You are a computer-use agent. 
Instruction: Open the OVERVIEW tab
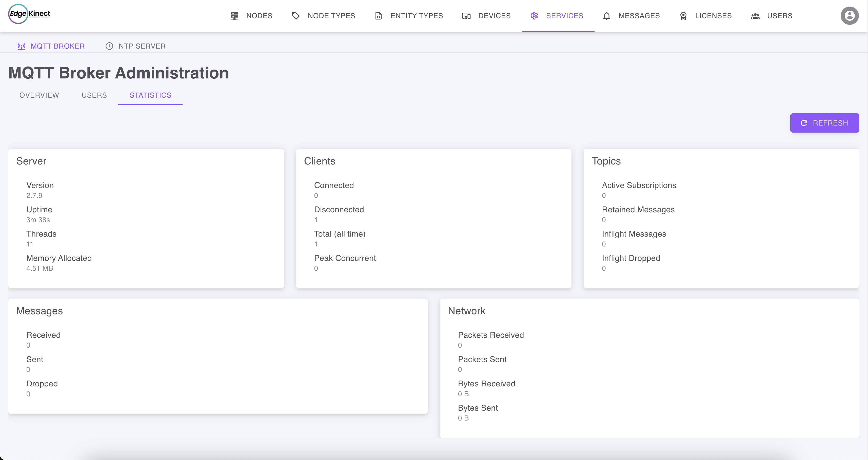click(x=39, y=95)
